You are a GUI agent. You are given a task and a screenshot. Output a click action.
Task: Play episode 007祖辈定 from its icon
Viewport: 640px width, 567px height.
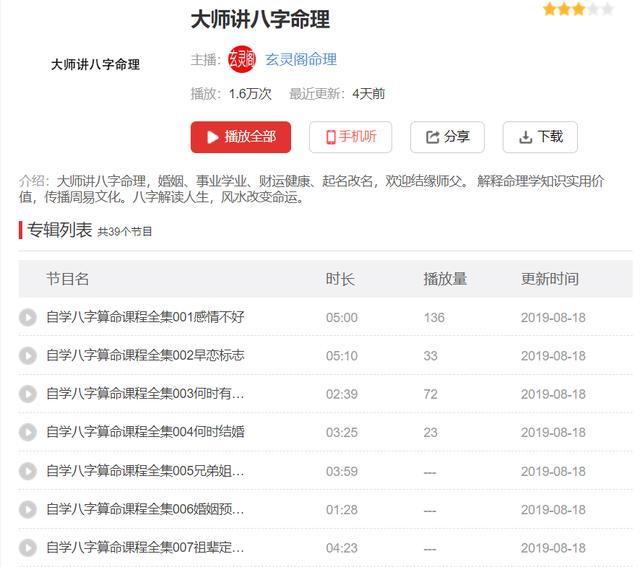tap(28, 547)
